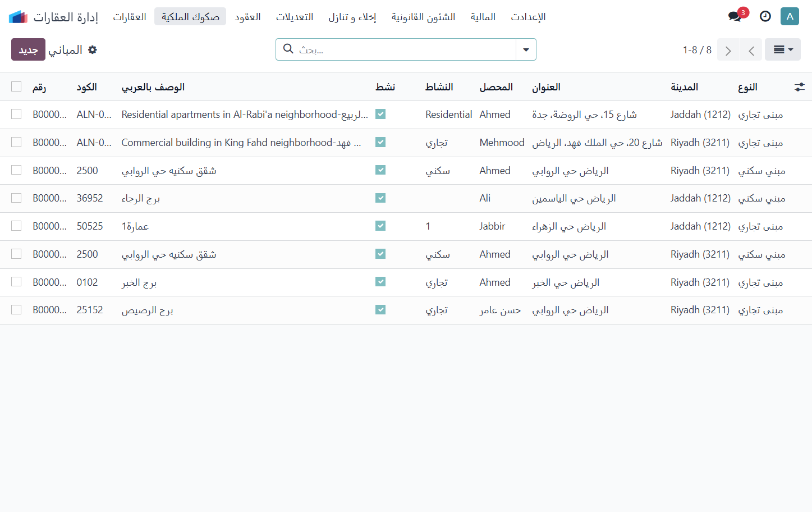This screenshot has height=512, width=812.
Task: Click the 1-8 / 8 pager counter
Action: (697, 50)
